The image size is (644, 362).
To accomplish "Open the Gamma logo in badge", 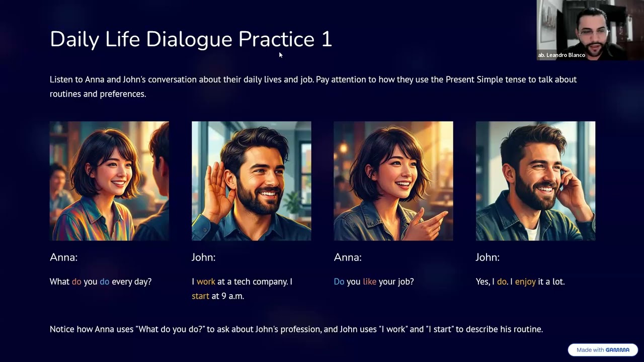I will coord(617,350).
